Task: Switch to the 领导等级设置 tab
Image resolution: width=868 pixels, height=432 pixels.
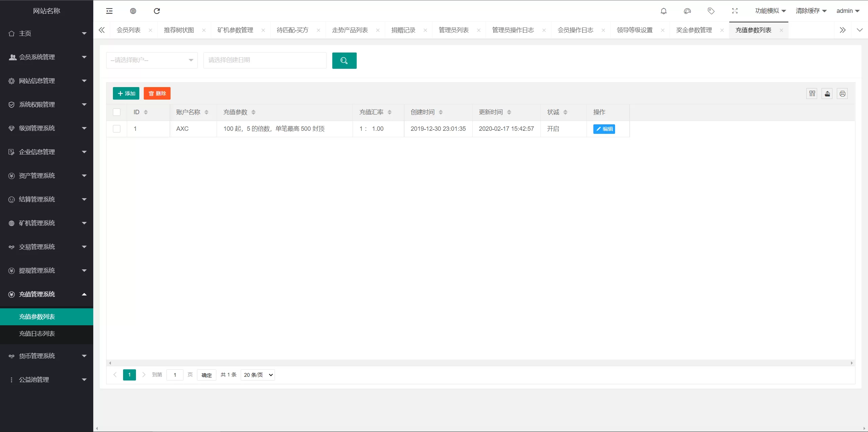Action: tap(635, 30)
